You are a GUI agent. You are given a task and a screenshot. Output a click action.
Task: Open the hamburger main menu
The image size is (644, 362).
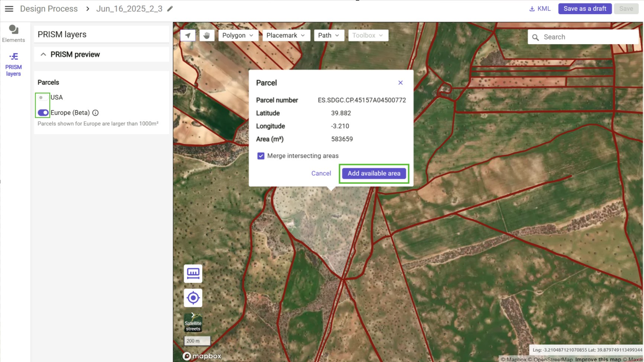point(9,9)
